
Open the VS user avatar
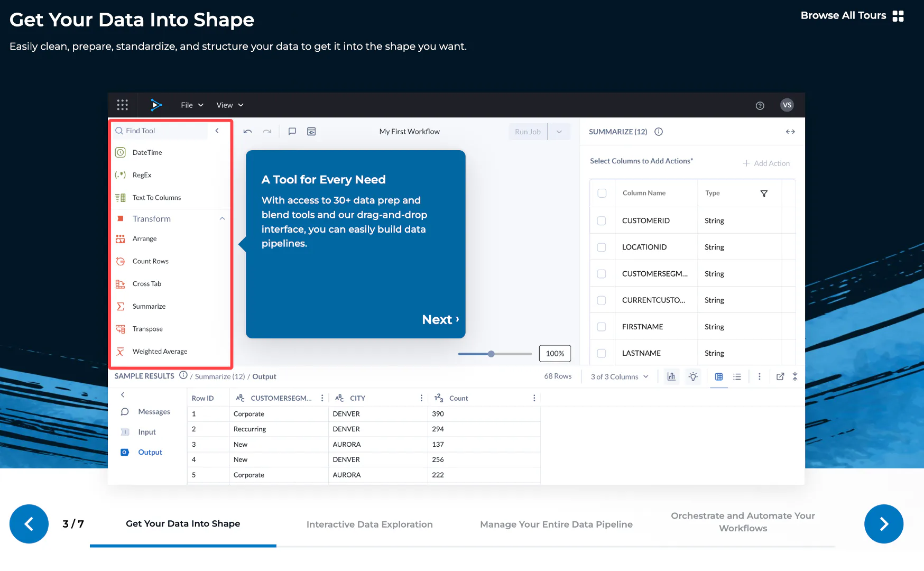point(787,105)
